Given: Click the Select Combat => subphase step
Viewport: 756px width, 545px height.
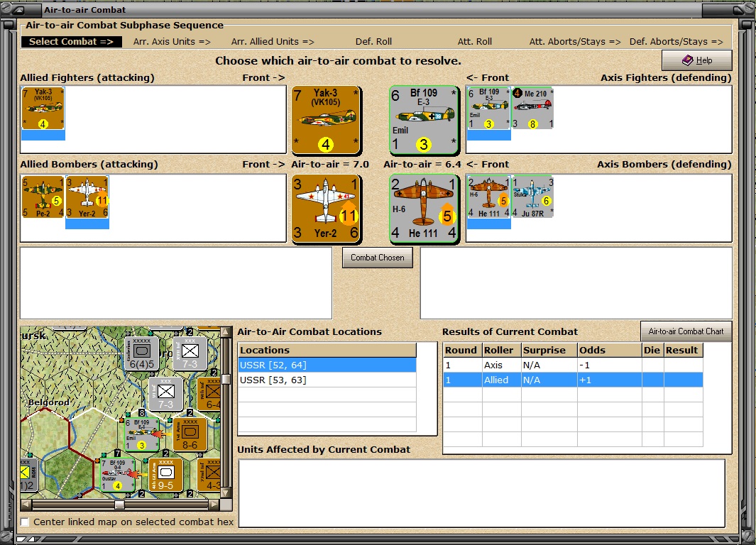Looking at the screenshot, I should click(x=72, y=41).
